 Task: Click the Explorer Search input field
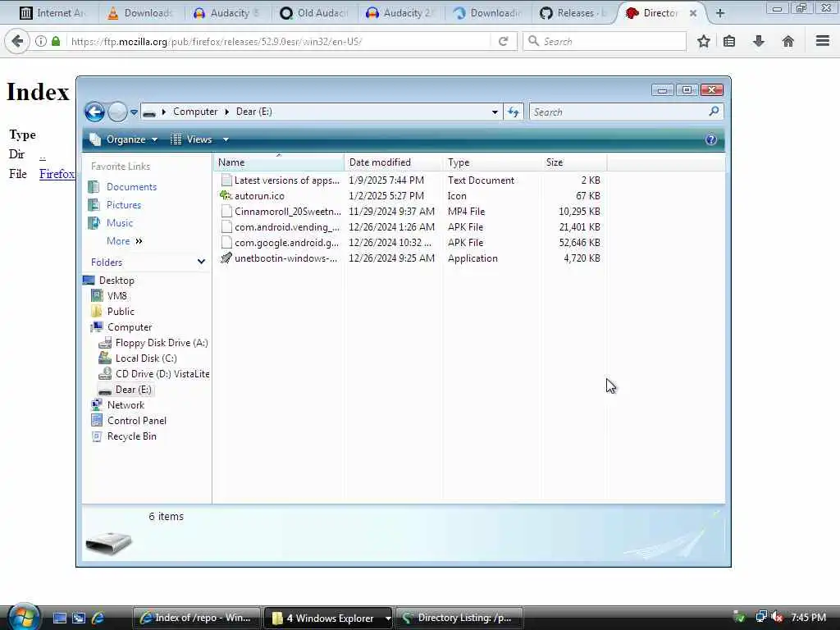click(619, 112)
